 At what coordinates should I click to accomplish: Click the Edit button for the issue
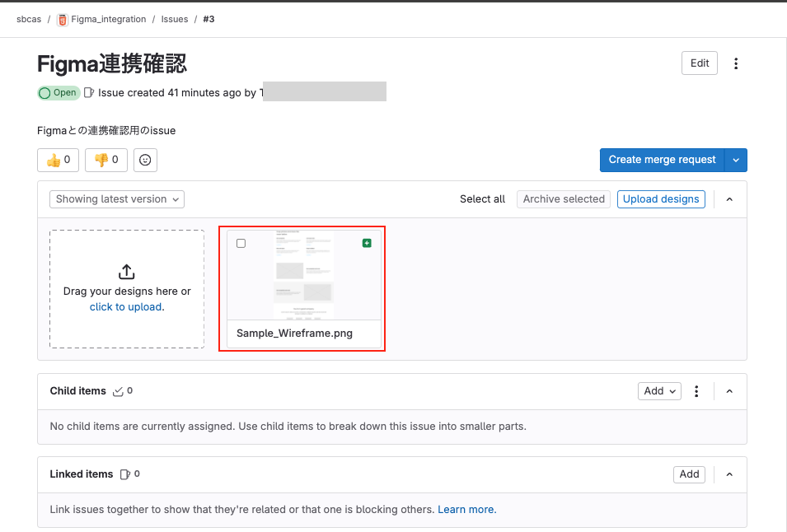[698, 63]
